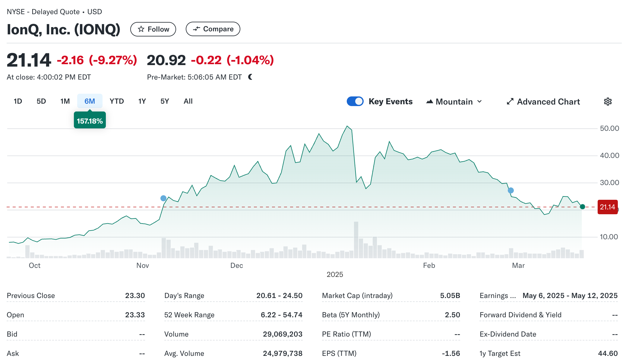Click the Compare arrows icon

(196, 29)
